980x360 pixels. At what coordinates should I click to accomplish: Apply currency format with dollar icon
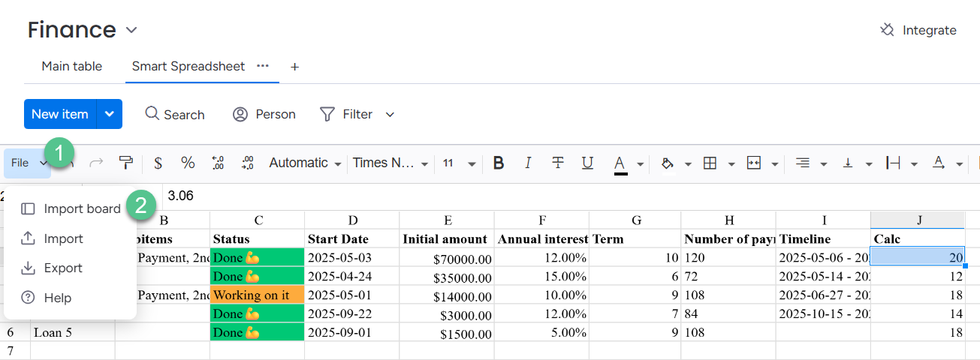pyautogui.click(x=158, y=163)
